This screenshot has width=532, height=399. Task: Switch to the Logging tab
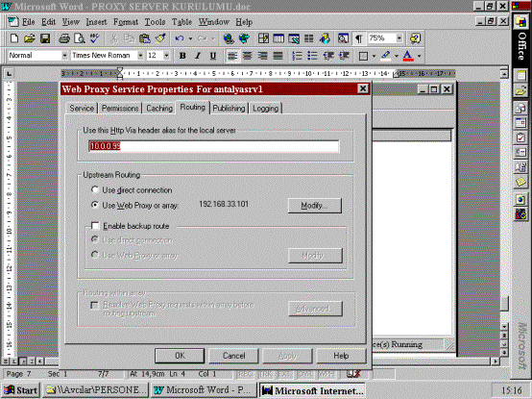pyautogui.click(x=265, y=109)
